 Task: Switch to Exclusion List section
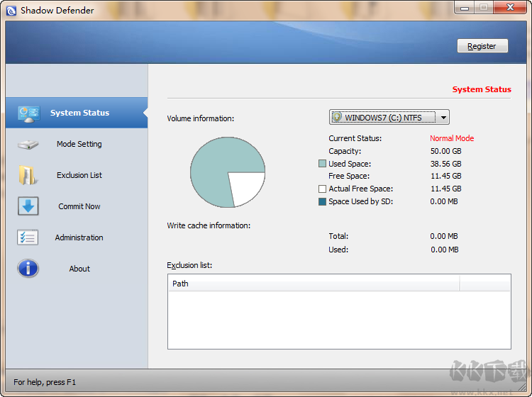coord(79,175)
